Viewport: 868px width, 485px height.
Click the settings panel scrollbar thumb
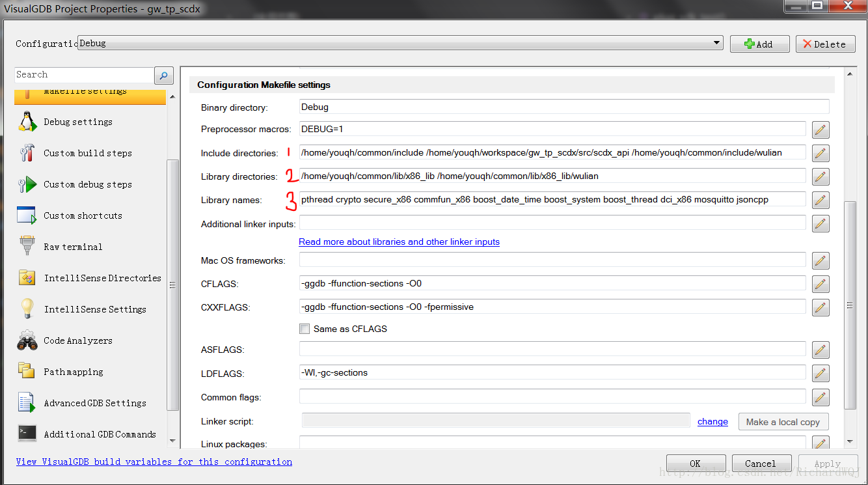point(850,305)
